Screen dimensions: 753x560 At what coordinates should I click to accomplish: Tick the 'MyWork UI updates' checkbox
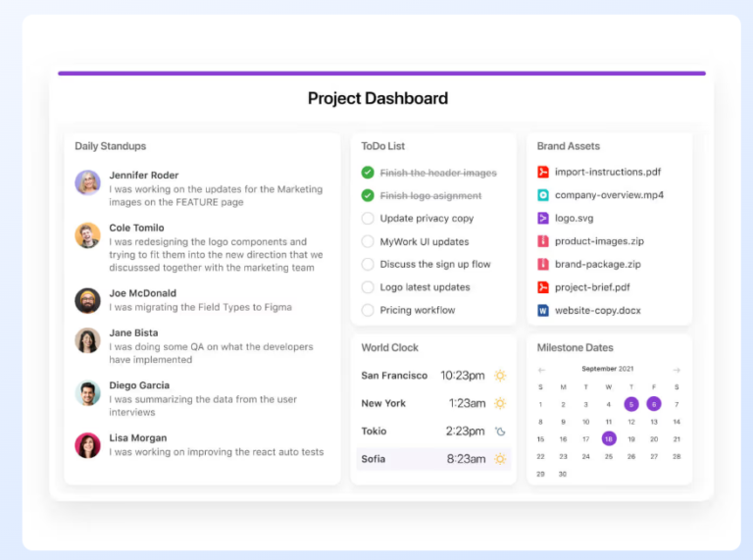click(x=368, y=241)
